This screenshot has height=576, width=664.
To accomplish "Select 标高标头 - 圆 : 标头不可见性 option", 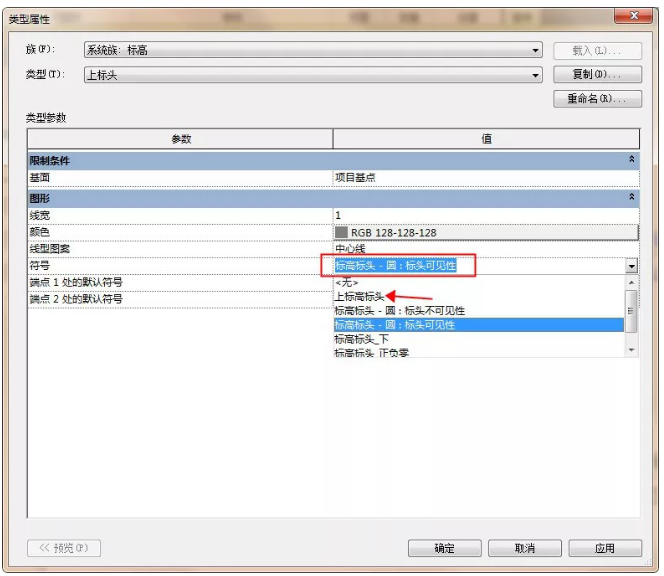I will coord(400,311).
